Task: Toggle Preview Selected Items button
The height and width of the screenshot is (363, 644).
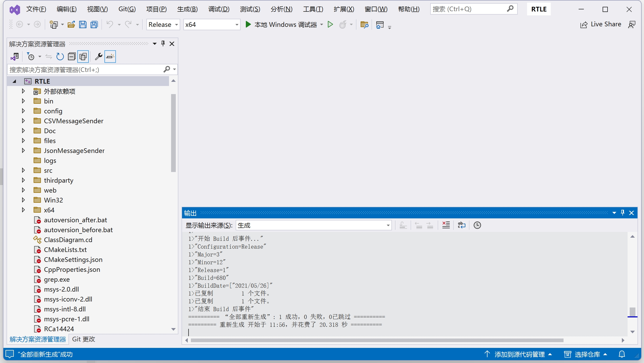Action: (x=110, y=57)
